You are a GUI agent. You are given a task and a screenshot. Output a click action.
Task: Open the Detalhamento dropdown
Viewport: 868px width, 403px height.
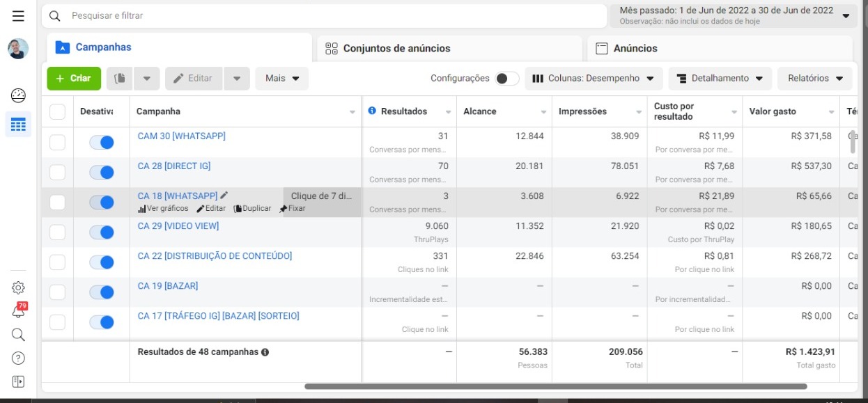(x=720, y=79)
